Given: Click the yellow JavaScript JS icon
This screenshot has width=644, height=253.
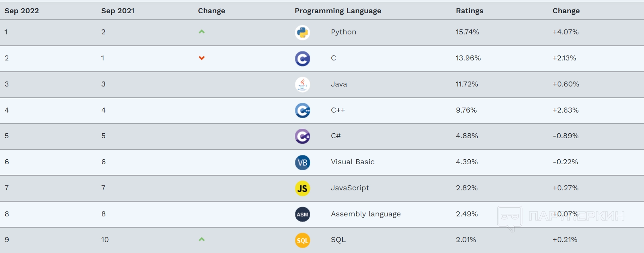Looking at the screenshot, I should click(302, 188).
